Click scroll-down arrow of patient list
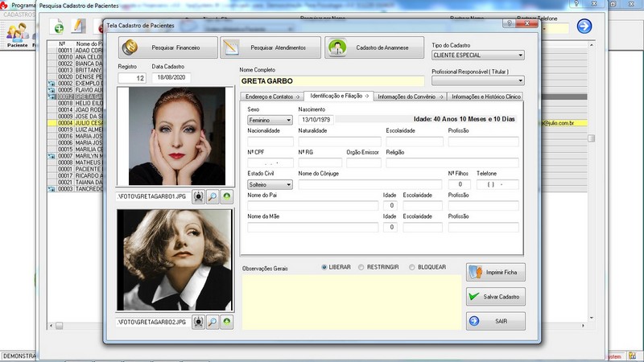 click(592, 318)
